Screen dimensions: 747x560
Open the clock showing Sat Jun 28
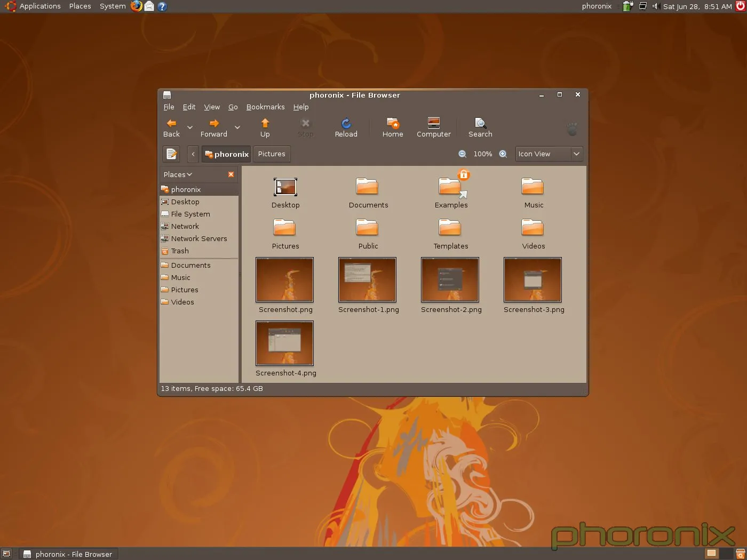click(x=697, y=6)
